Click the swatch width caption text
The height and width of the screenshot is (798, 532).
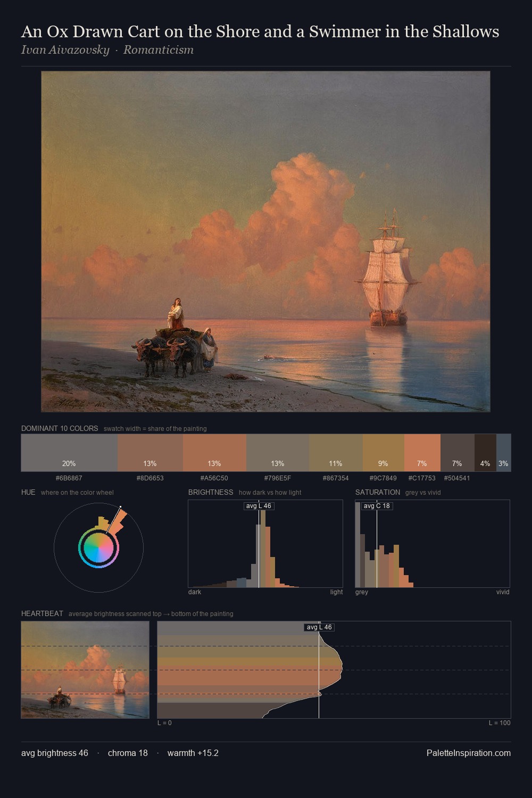(x=155, y=429)
